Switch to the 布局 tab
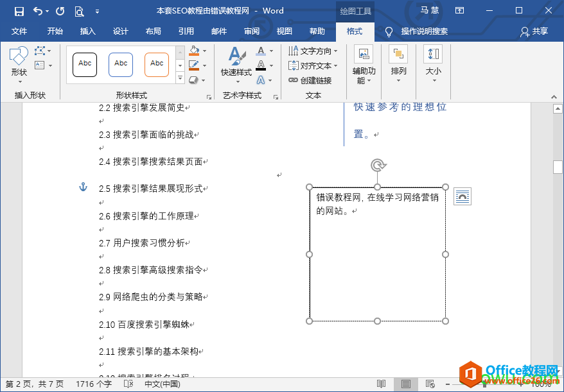The width and height of the screenshot is (564, 392). click(154, 31)
